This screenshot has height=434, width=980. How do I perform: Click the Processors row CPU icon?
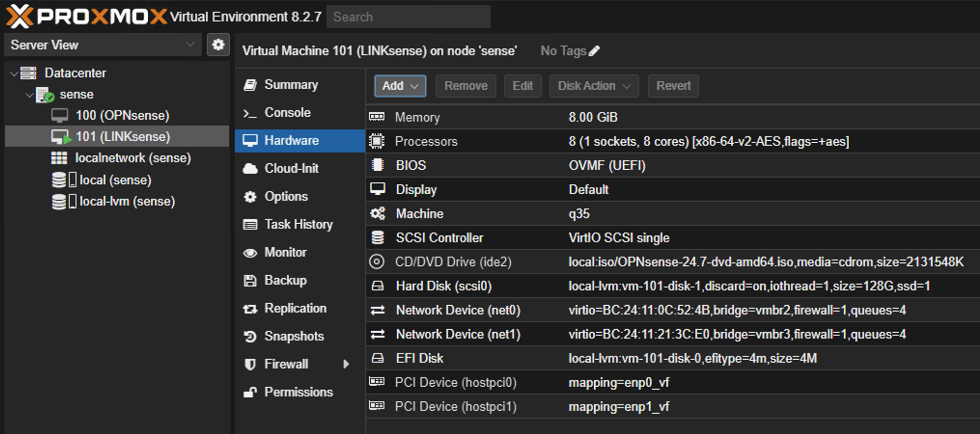[377, 141]
